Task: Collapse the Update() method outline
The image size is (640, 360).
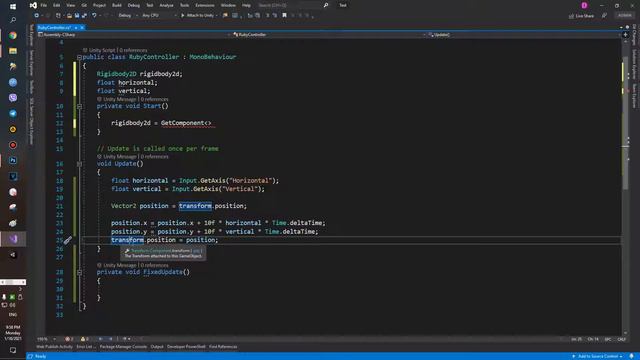Action: tap(79, 164)
